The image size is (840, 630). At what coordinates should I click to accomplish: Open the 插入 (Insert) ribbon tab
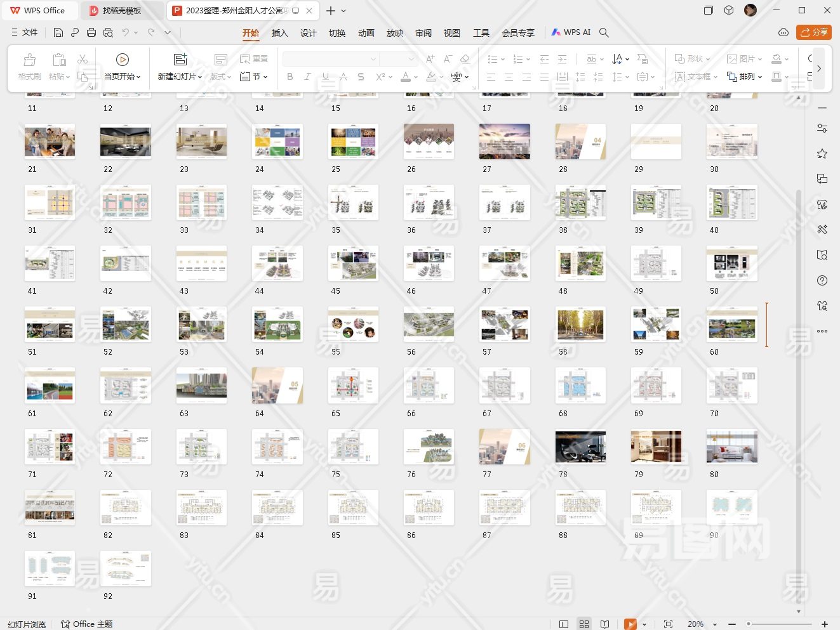pyautogui.click(x=279, y=33)
